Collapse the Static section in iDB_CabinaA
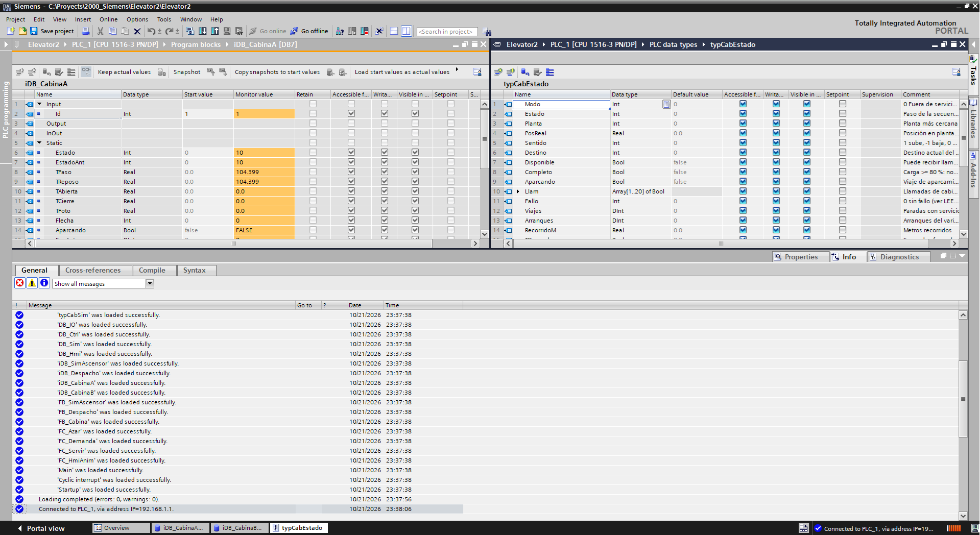Viewport: 980px width, 535px height. click(39, 142)
